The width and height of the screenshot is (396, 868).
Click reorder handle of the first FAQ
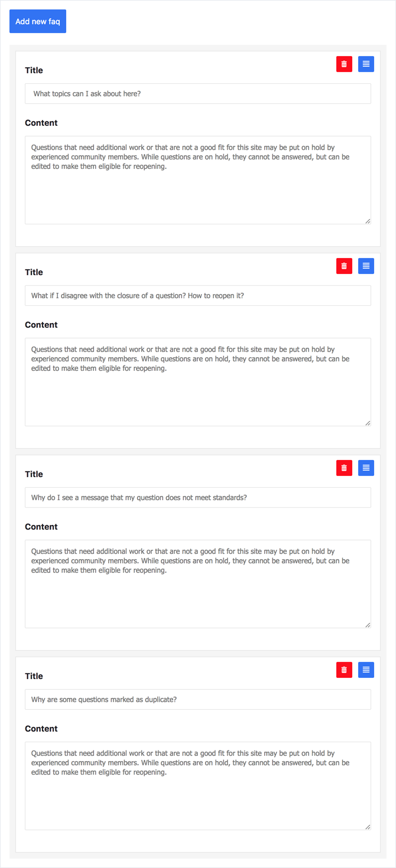click(x=366, y=64)
